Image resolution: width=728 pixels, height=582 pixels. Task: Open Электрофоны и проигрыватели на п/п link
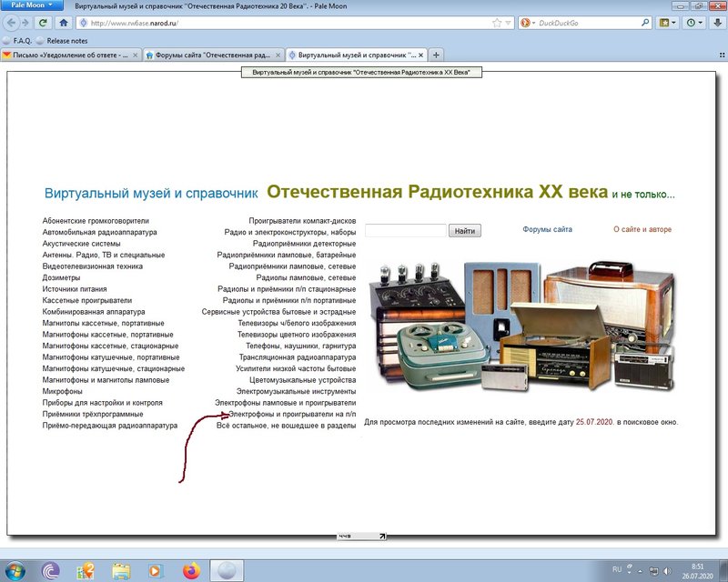292,414
